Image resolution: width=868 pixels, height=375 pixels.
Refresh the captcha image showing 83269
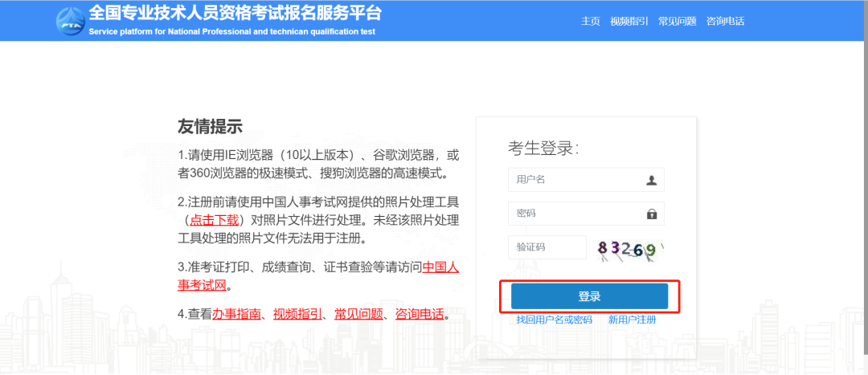point(631,249)
